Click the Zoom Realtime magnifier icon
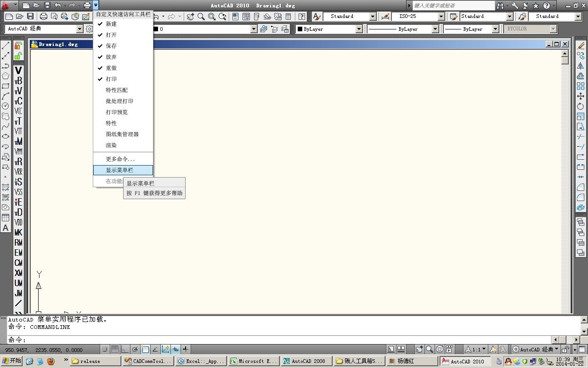This screenshot has height=368, width=588. [201, 17]
